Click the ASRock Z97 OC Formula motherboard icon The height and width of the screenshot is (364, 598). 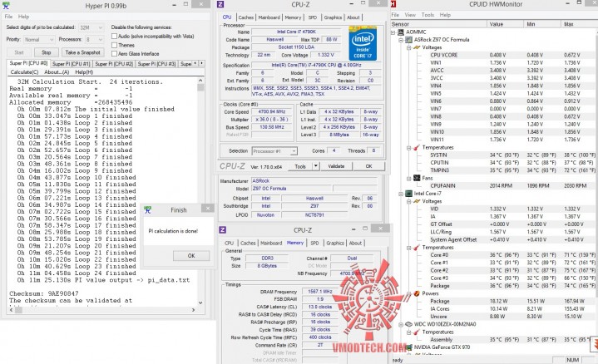pyautogui.click(x=408, y=40)
